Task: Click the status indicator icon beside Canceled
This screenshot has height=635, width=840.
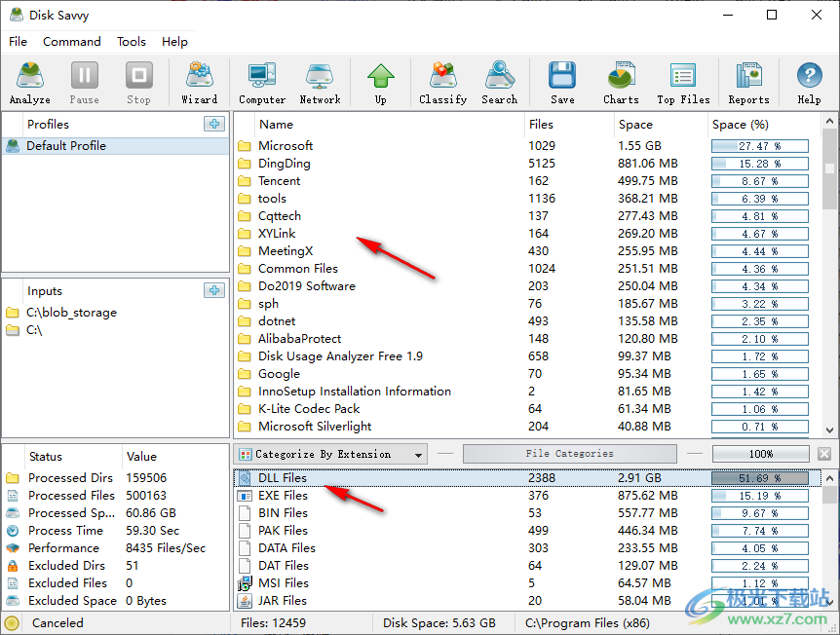Action: pyautogui.click(x=12, y=623)
